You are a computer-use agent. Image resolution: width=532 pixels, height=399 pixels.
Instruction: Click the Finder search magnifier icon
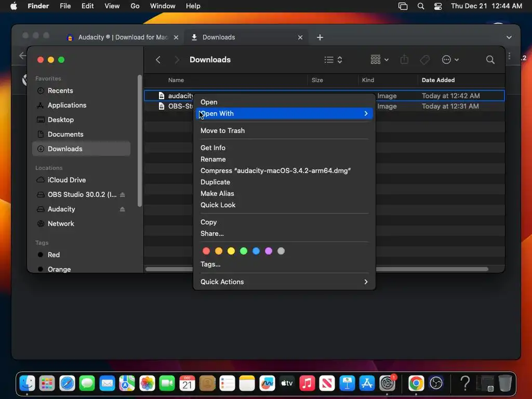point(490,60)
